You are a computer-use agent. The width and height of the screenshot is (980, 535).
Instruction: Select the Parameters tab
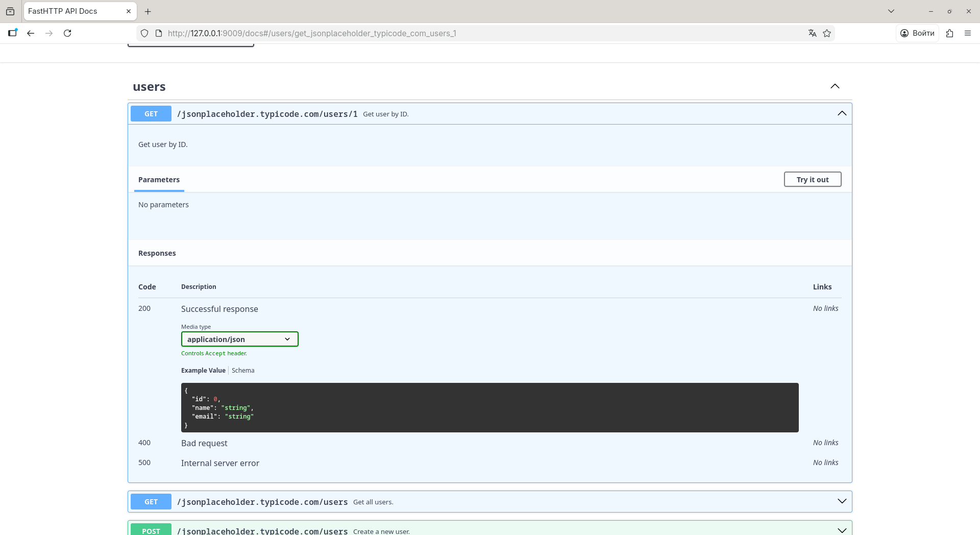point(159,180)
